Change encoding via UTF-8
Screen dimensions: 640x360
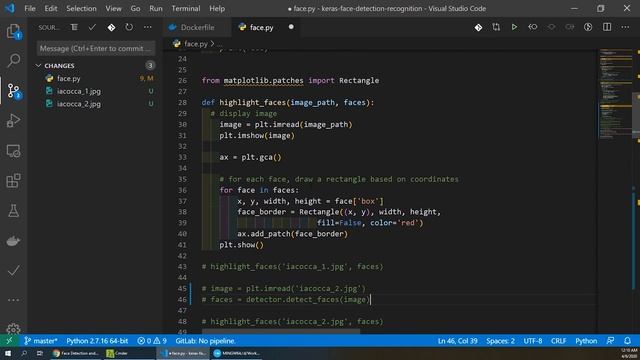(533, 341)
